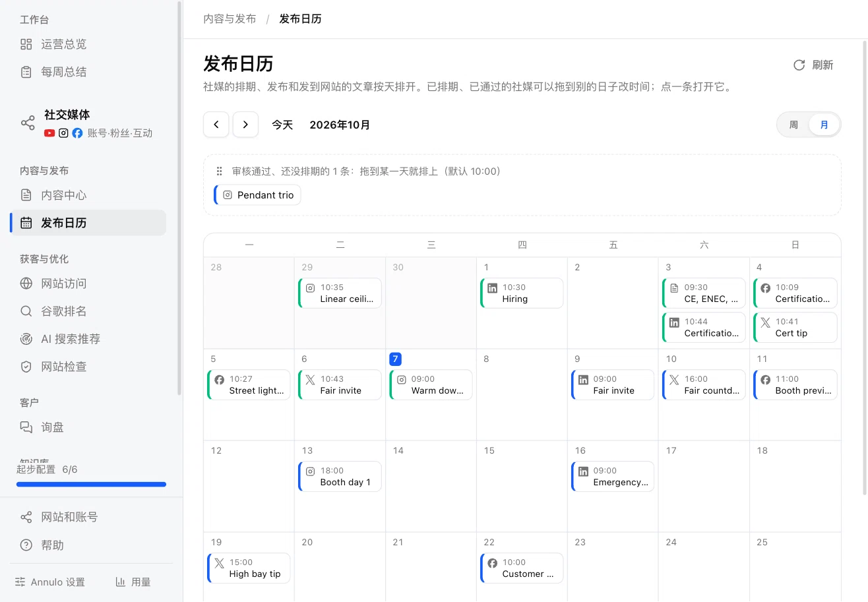Click the share icon next to 社交媒体
Image resolution: width=868 pixels, height=602 pixels.
[28, 123]
